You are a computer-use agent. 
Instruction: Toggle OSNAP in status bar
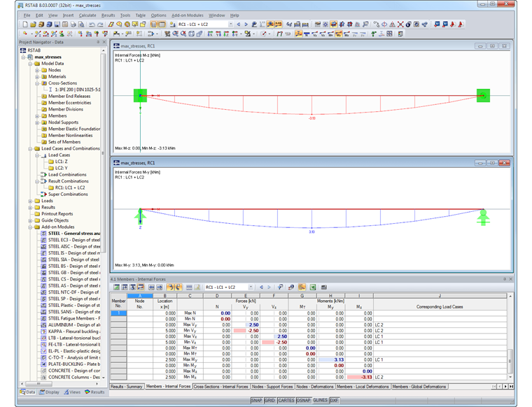pos(302,401)
